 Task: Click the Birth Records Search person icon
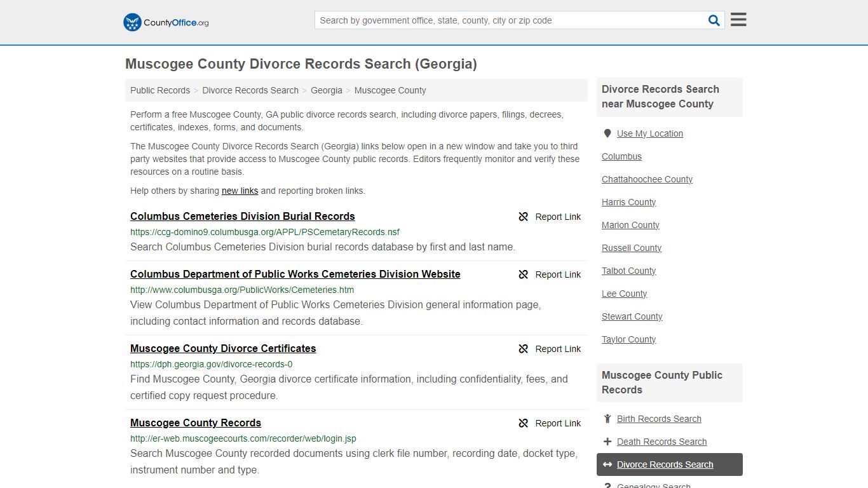[607, 419]
